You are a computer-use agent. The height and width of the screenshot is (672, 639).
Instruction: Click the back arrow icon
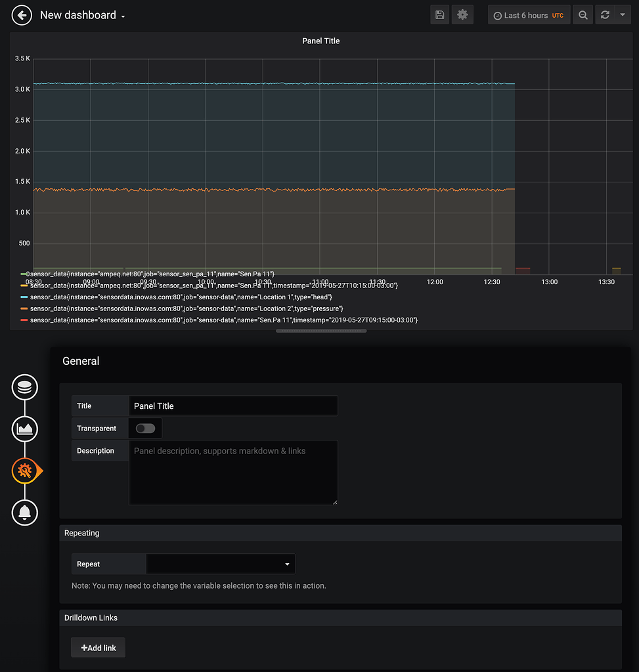tap(22, 16)
